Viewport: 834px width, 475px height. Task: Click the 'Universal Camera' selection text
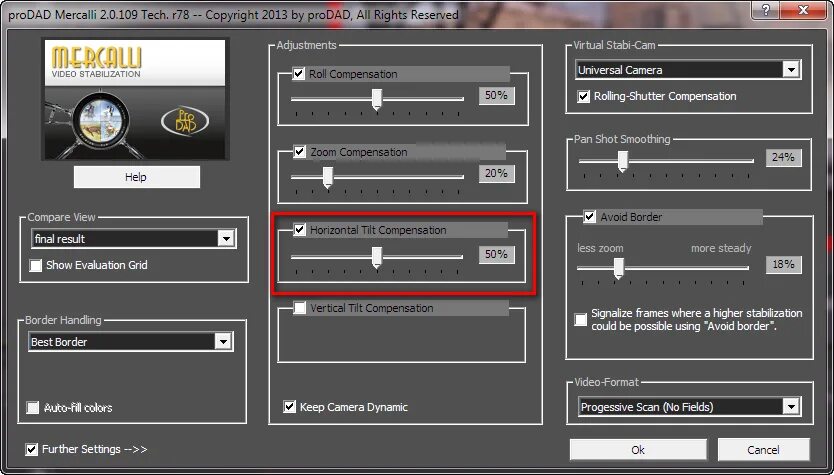coord(620,70)
